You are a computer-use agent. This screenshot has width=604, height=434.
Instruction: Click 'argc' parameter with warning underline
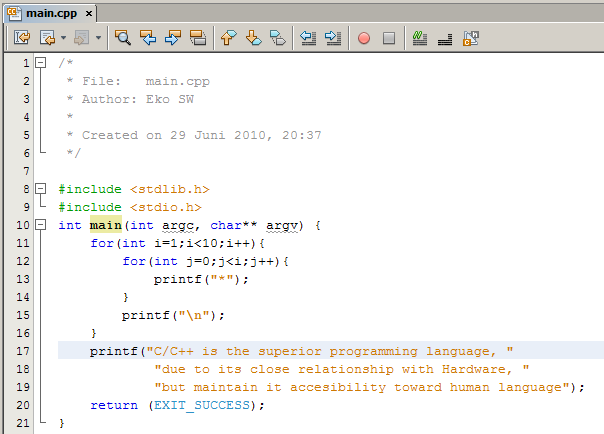pyautogui.click(x=178, y=226)
